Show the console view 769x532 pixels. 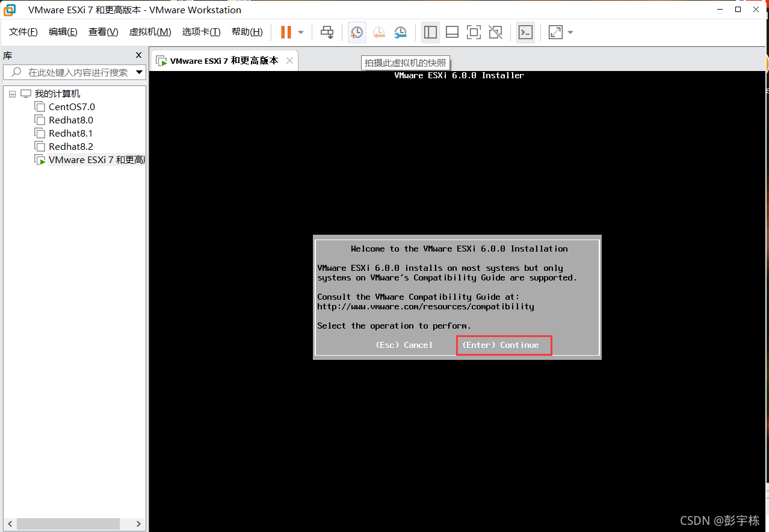coord(525,32)
